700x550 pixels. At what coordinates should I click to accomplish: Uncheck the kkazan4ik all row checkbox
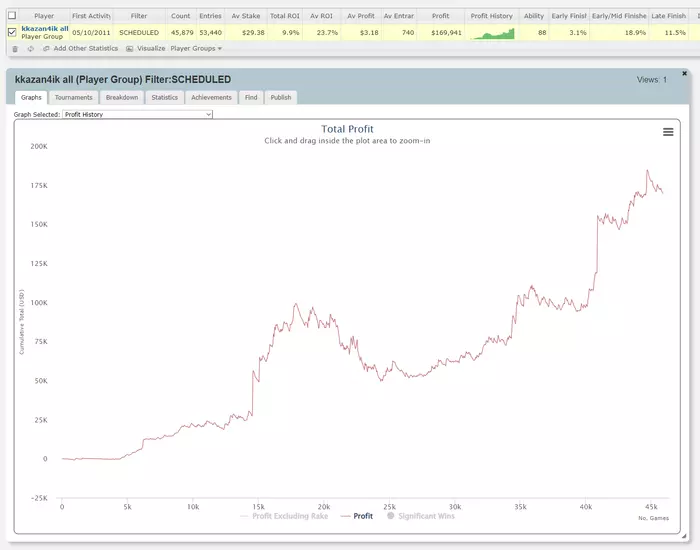12,32
